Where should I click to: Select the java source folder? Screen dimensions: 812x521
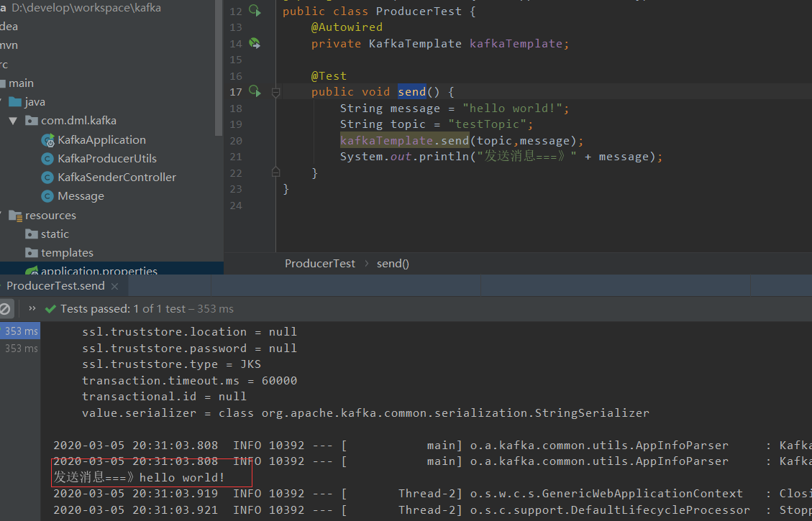click(35, 102)
